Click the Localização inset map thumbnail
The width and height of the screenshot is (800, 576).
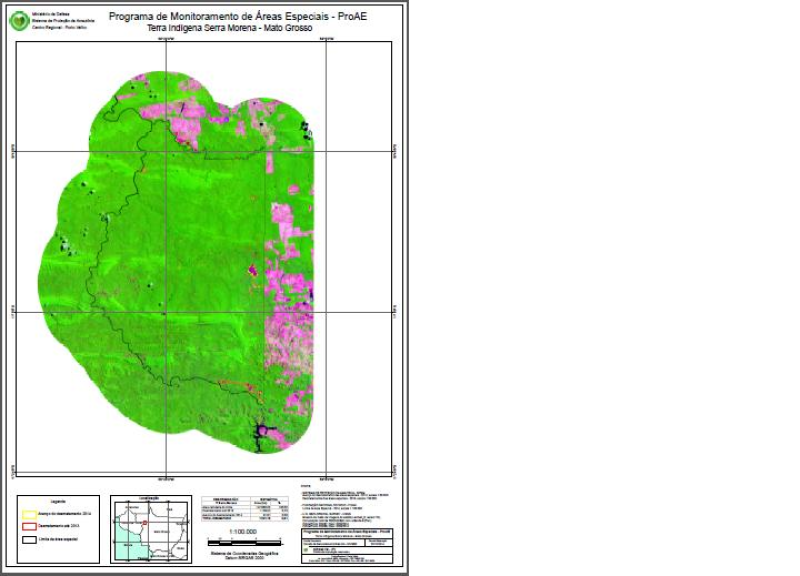[150, 531]
